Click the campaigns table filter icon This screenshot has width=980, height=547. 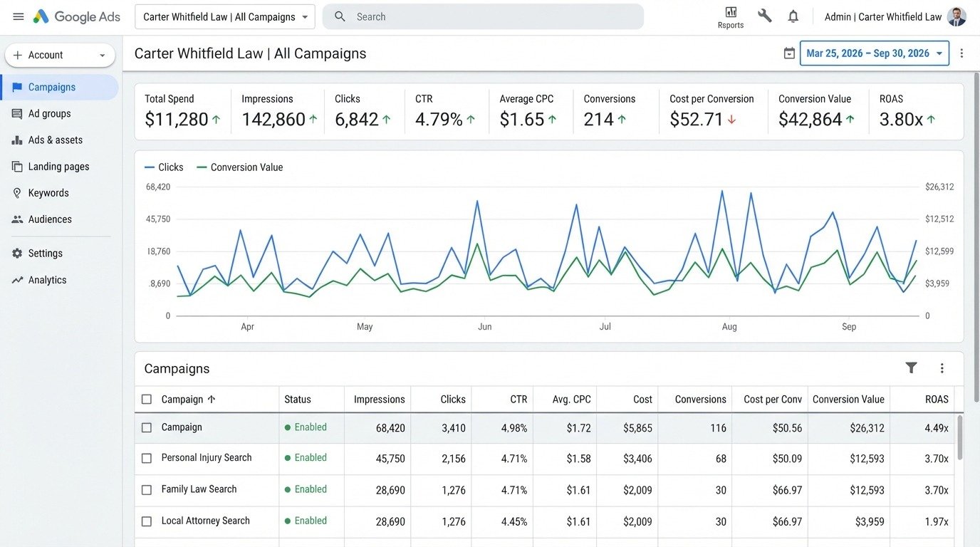911,368
